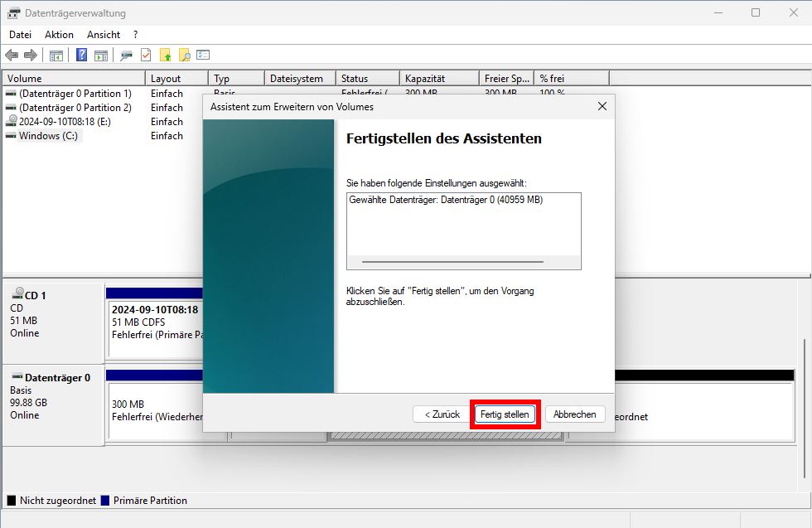The image size is (812, 528).
Task: Open Help via the blue question mark icon
Action: pos(80,55)
